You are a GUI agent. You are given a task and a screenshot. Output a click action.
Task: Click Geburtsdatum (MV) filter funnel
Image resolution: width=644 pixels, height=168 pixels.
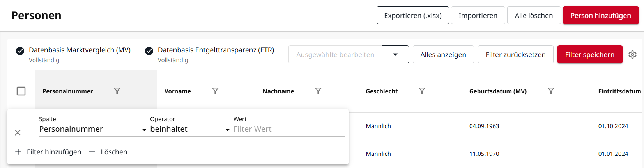pyautogui.click(x=551, y=91)
